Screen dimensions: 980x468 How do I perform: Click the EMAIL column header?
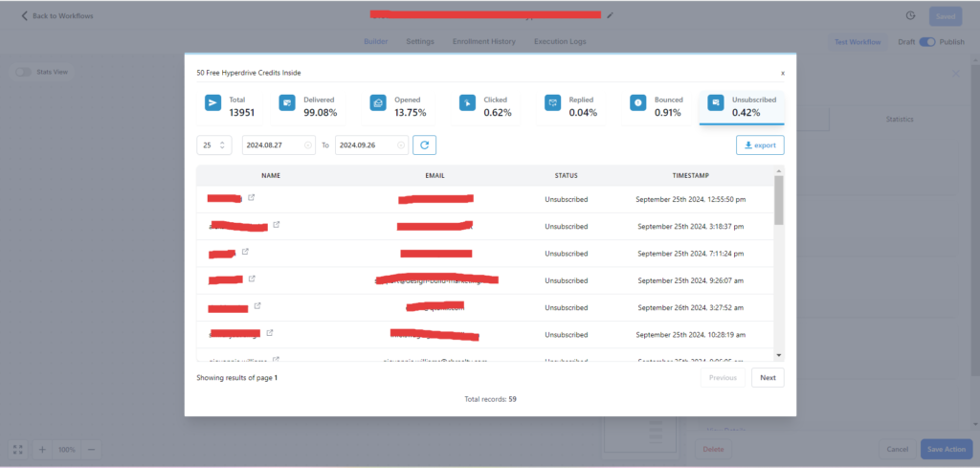point(434,175)
